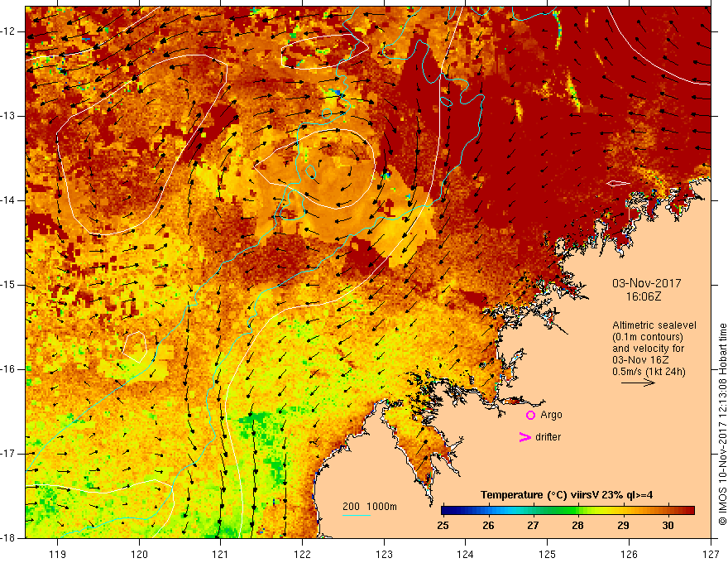Image resolution: width=728 pixels, height=563 pixels.
Task: Click the temperature color bar
Action: click(x=568, y=511)
